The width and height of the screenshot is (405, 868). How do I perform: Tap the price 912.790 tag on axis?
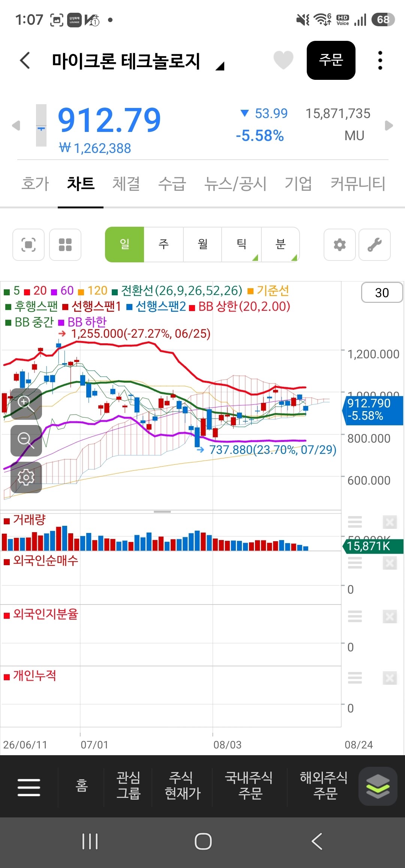click(373, 410)
